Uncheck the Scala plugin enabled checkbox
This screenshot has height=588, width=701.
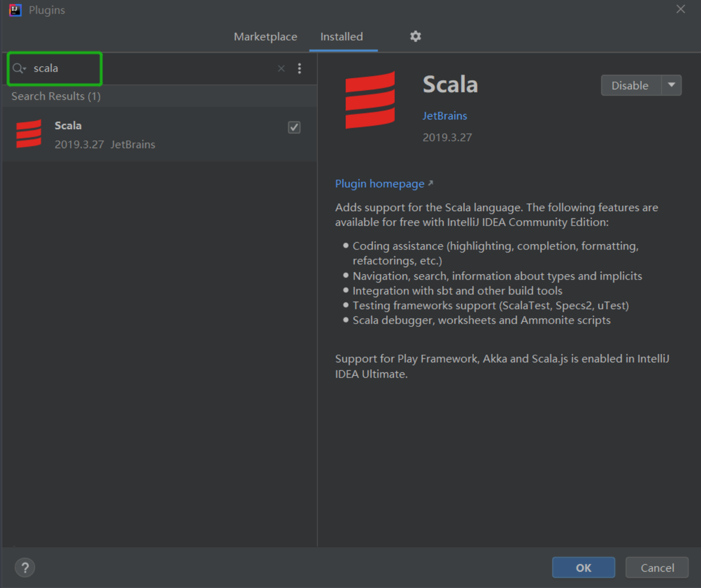[294, 127]
